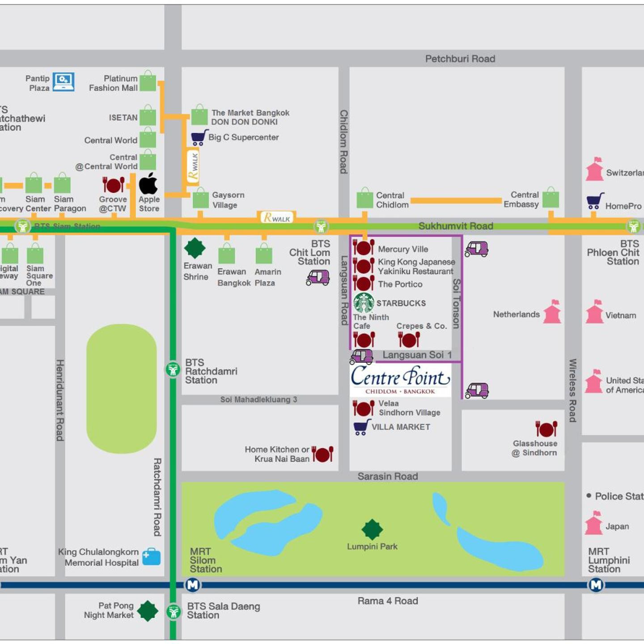This screenshot has height=644, width=644.
Task: Click the Central Embassy shopping bag icon
Action: point(551,198)
